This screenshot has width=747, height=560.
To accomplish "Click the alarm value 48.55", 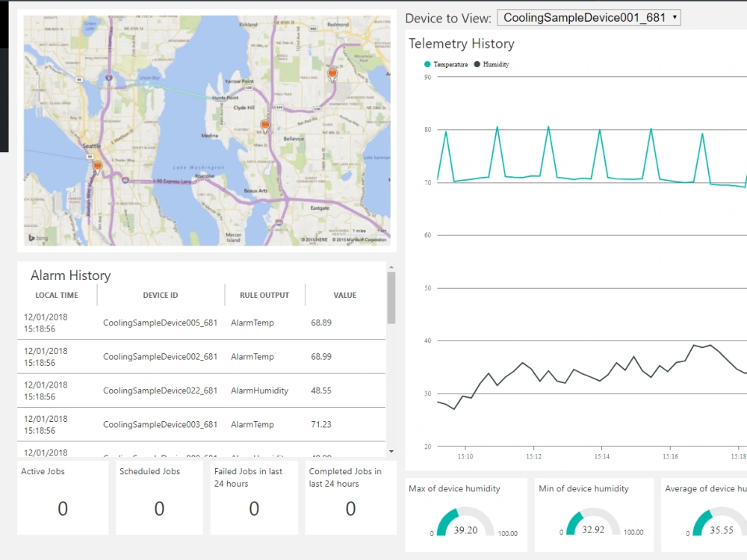I will point(321,391).
